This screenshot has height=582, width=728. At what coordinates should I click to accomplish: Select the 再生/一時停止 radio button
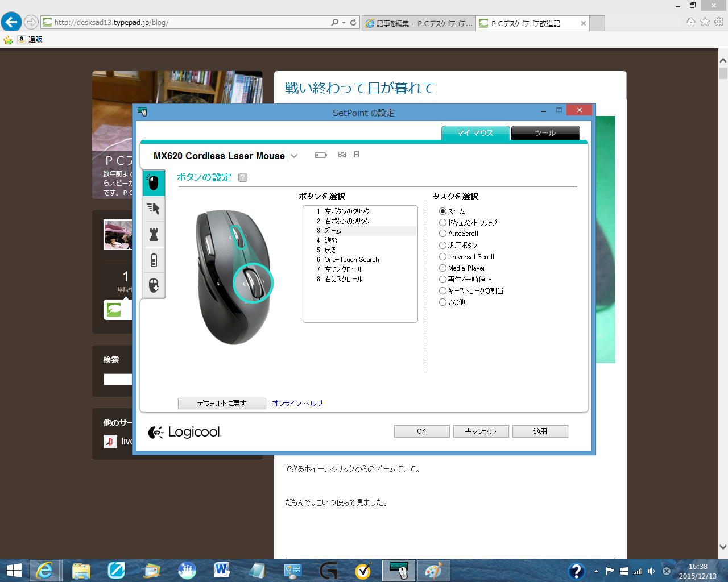(x=442, y=280)
